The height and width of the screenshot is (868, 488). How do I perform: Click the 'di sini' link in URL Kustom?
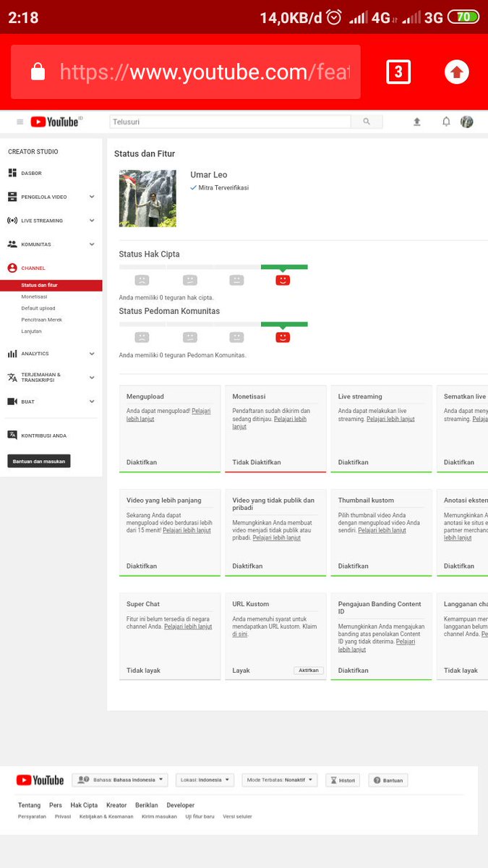click(240, 634)
